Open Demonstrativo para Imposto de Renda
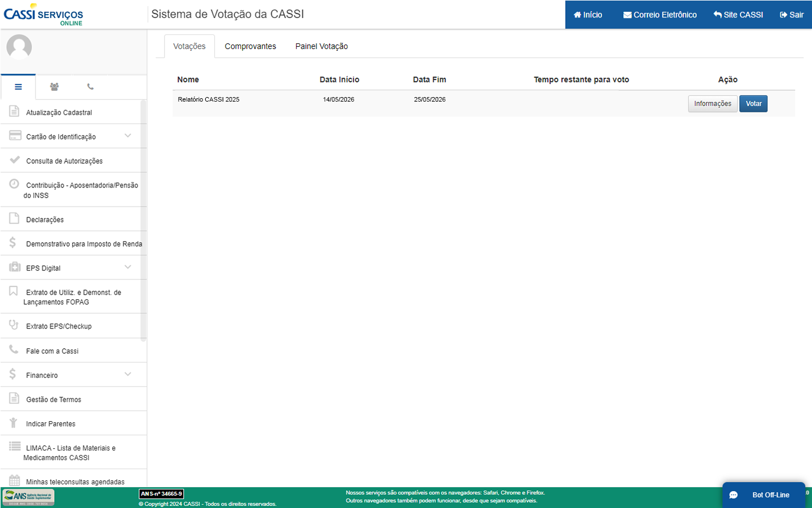The width and height of the screenshot is (812, 508). tap(74, 243)
